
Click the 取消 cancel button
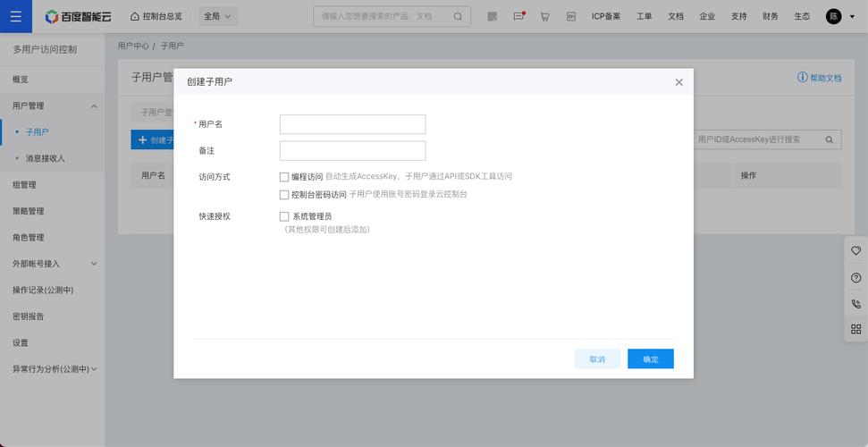click(x=597, y=358)
